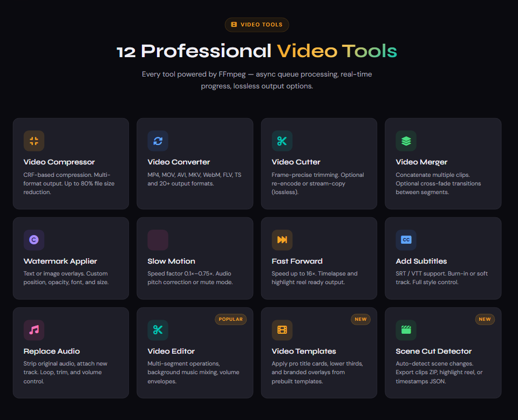Click the POPULAR badge on Video Editor
This screenshot has height=420, width=518.
coord(231,319)
